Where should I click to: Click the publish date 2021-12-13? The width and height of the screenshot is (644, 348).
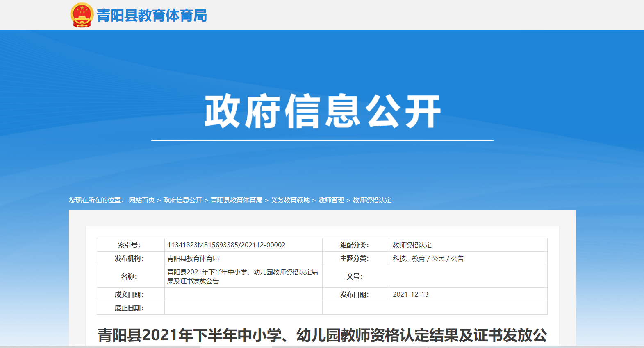coord(410,294)
